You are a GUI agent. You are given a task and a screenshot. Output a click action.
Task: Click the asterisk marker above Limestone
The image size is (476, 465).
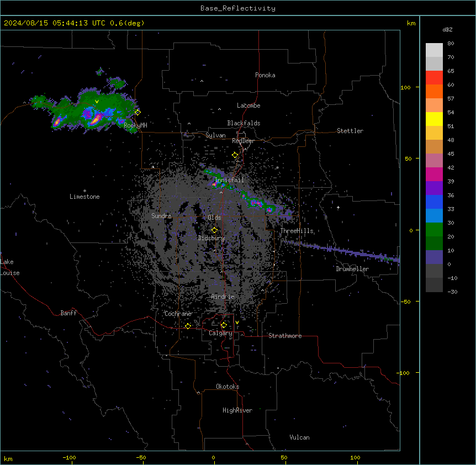point(84,191)
